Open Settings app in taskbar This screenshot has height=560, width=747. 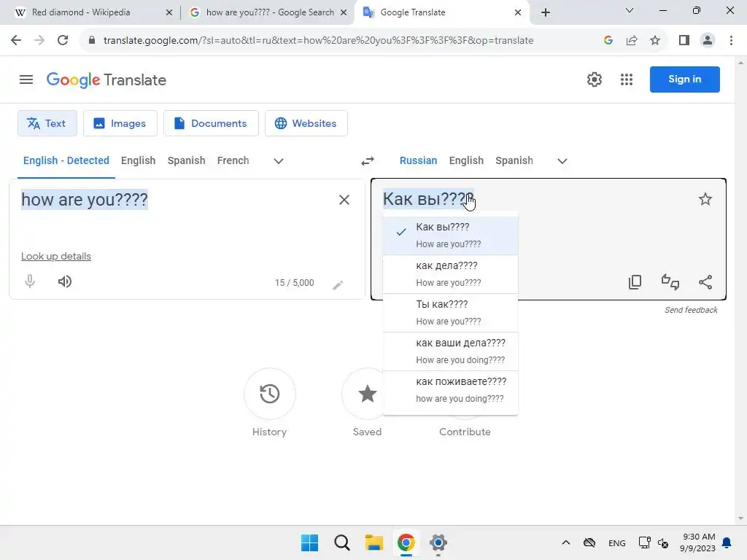pos(438,542)
